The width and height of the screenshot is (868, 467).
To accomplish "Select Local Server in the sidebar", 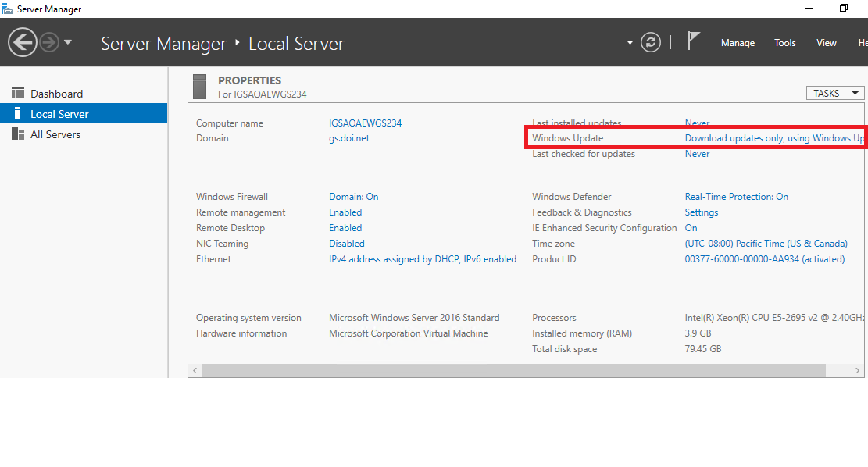I will pos(84,113).
